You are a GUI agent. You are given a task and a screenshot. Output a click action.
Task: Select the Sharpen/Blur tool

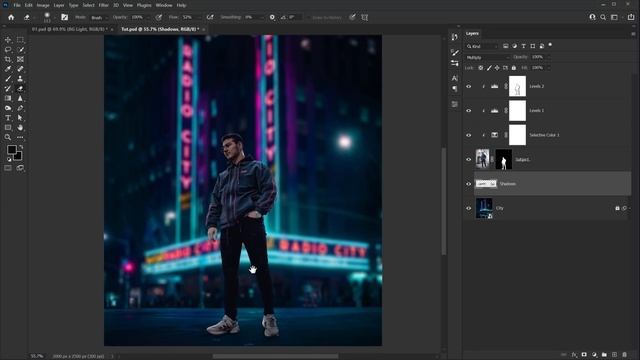pyautogui.click(x=20, y=98)
